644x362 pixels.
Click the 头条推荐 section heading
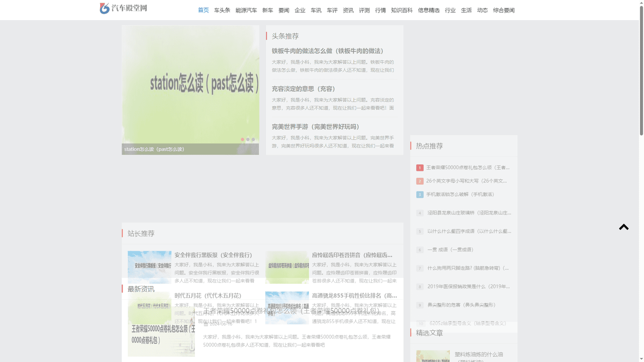[285, 36]
